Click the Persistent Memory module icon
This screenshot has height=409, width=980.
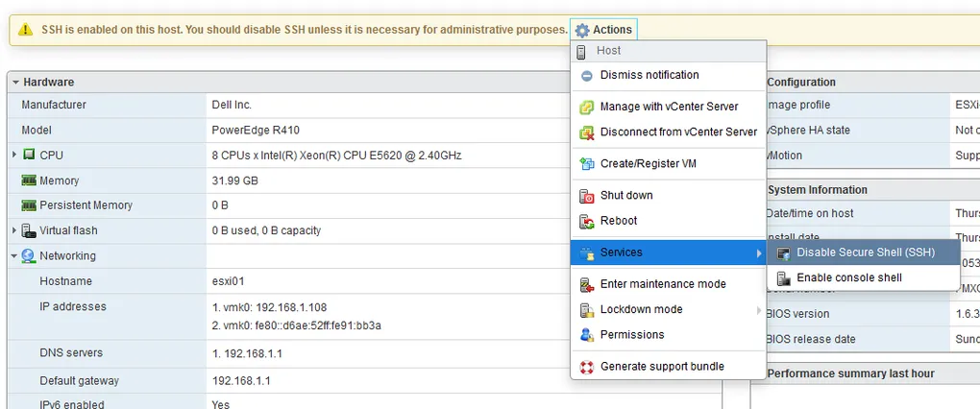click(29, 205)
